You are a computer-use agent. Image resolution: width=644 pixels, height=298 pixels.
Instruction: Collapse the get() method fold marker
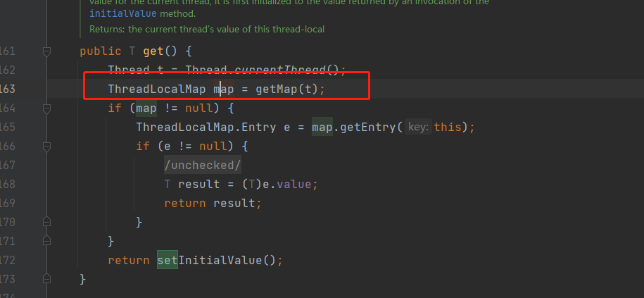pos(46,51)
